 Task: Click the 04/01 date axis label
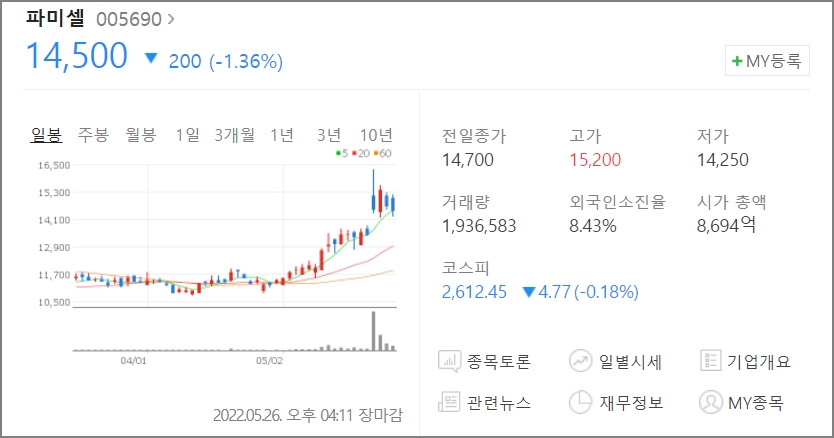(134, 361)
